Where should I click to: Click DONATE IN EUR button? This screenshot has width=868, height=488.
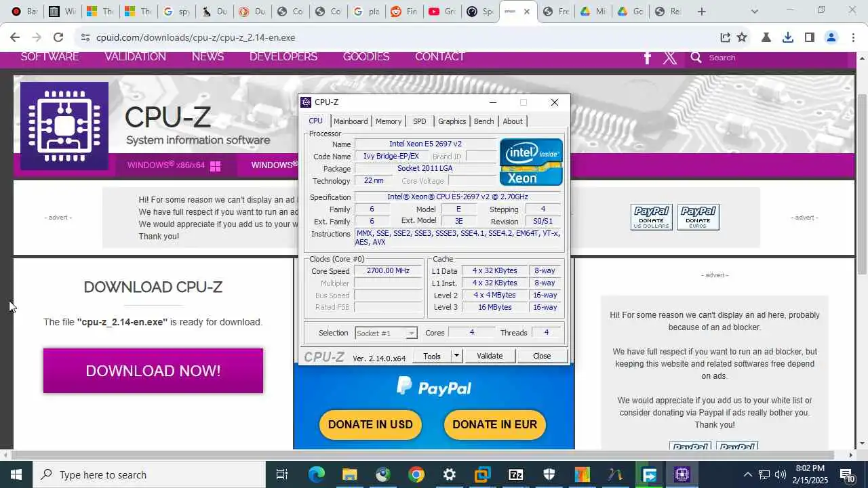pyautogui.click(x=494, y=425)
